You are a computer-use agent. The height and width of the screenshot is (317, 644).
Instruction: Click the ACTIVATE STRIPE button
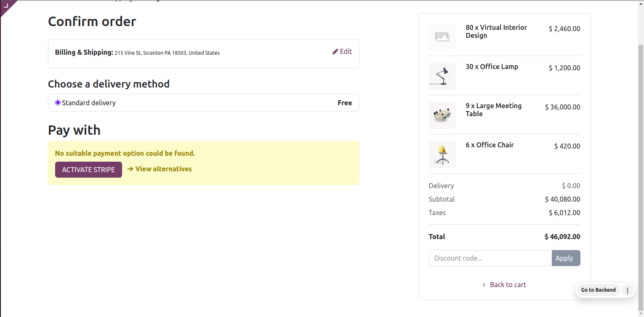[x=88, y=170]
